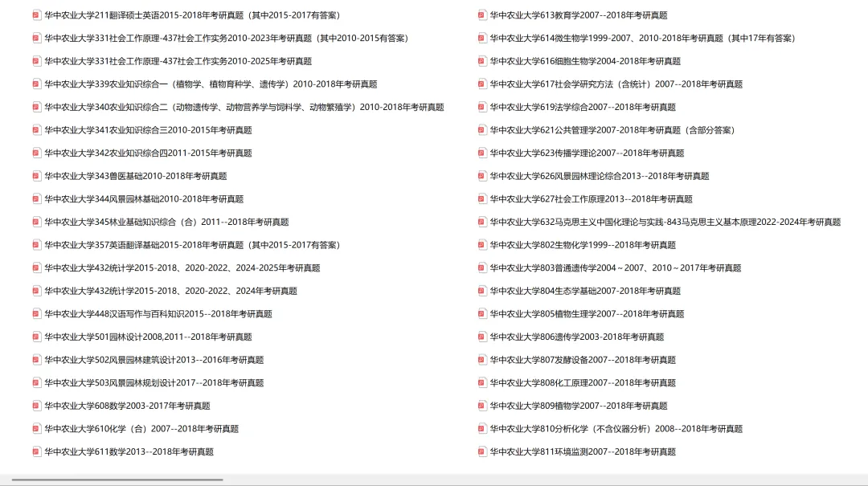
Task: Select file name 华中农业大学808化工原理2007--2018年考研真题
Action: 583,383
